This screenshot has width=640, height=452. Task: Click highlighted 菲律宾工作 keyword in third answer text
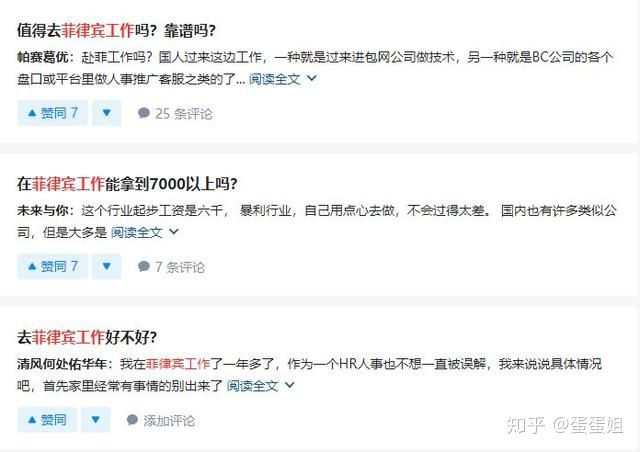pos(178,364)
